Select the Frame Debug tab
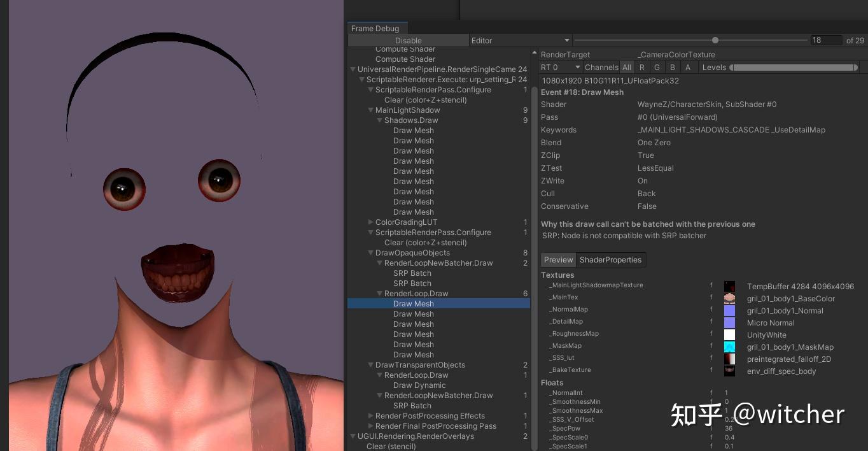 point(376,28)
